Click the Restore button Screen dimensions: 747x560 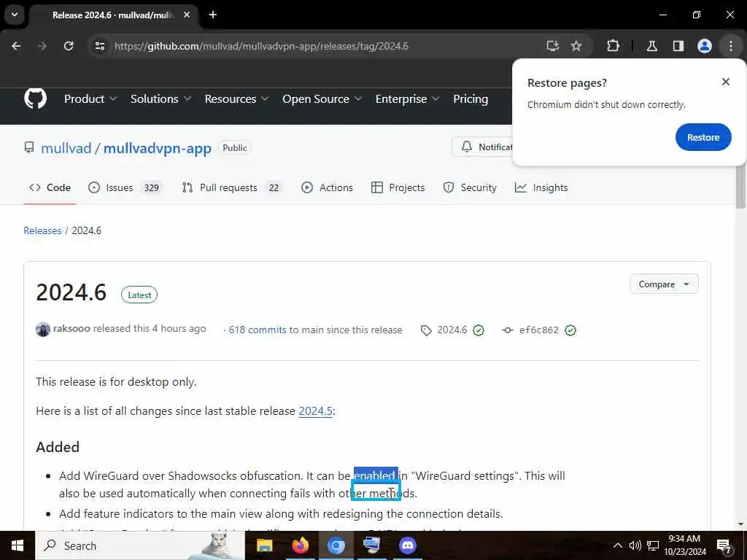[703, 137]
